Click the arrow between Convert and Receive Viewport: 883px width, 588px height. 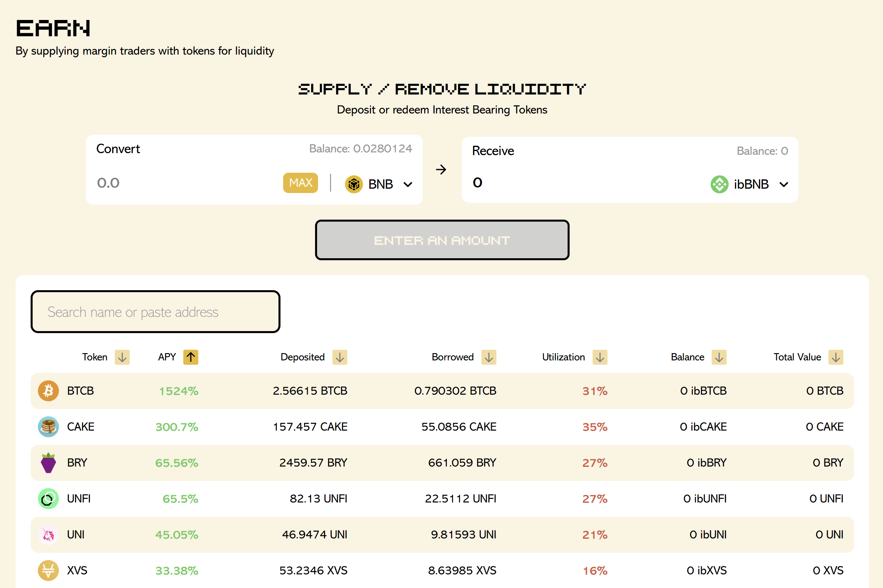pyautogui.click(x=441, y=169)
